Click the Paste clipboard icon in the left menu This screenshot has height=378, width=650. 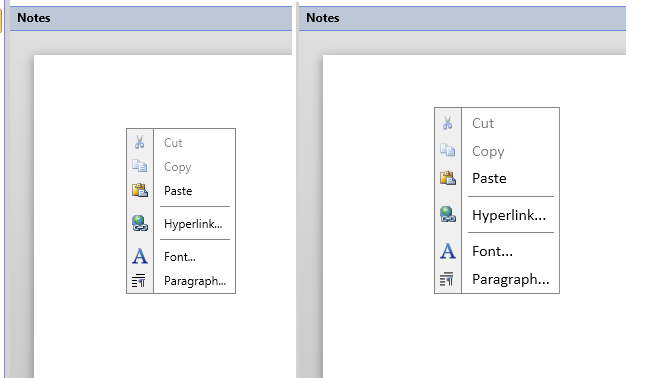coord(140,190)
